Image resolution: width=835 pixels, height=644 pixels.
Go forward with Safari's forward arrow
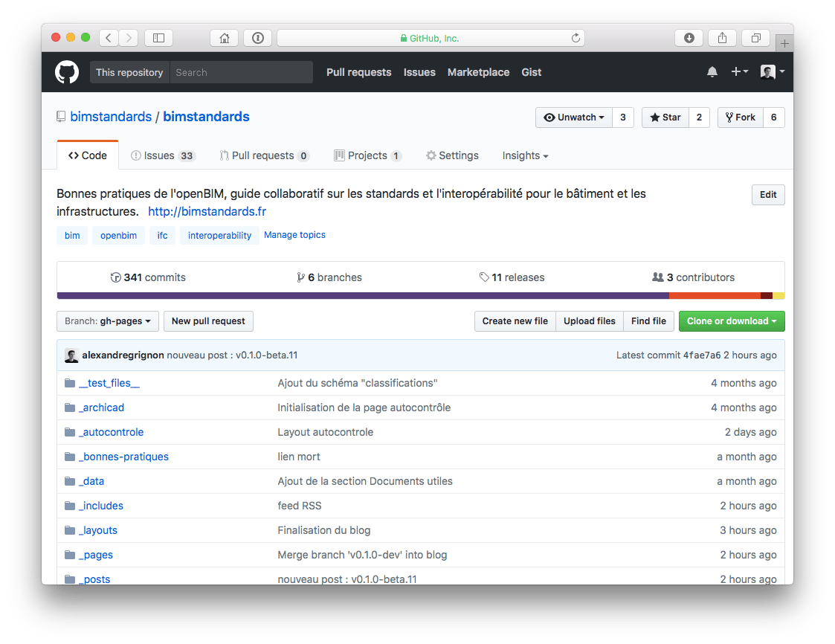[129, 38]
